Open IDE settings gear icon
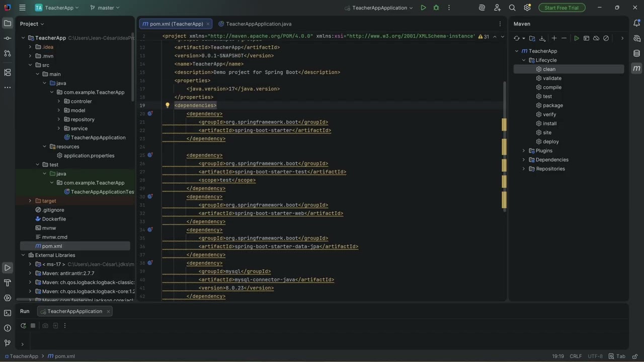The height and width of the screenshot is (362, 644). point(527,8)
